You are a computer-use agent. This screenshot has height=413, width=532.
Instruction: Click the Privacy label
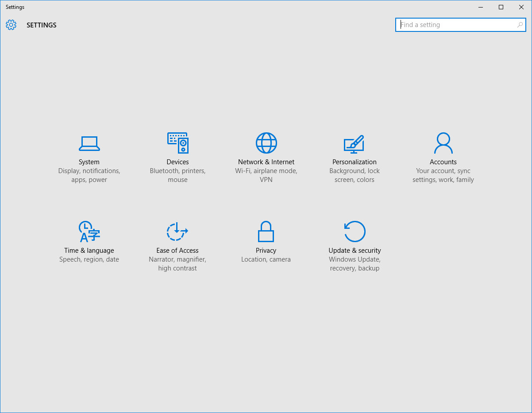[266, 251]
